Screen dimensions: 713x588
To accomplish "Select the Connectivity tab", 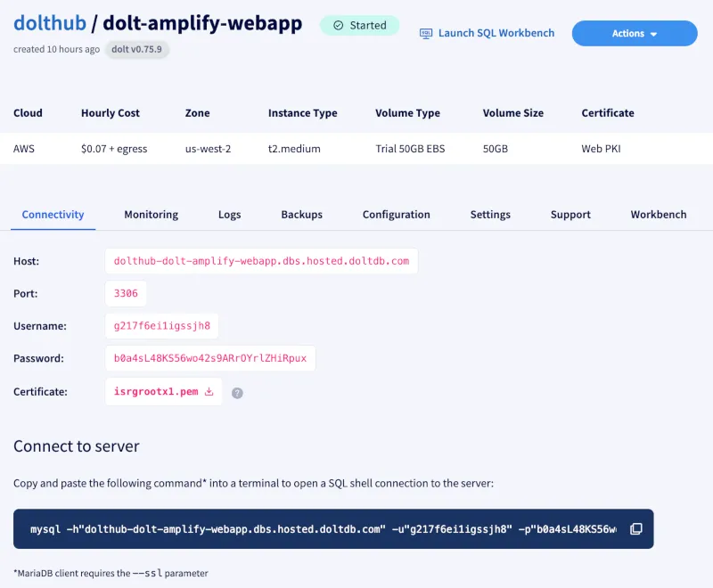I will click(53, 214).
